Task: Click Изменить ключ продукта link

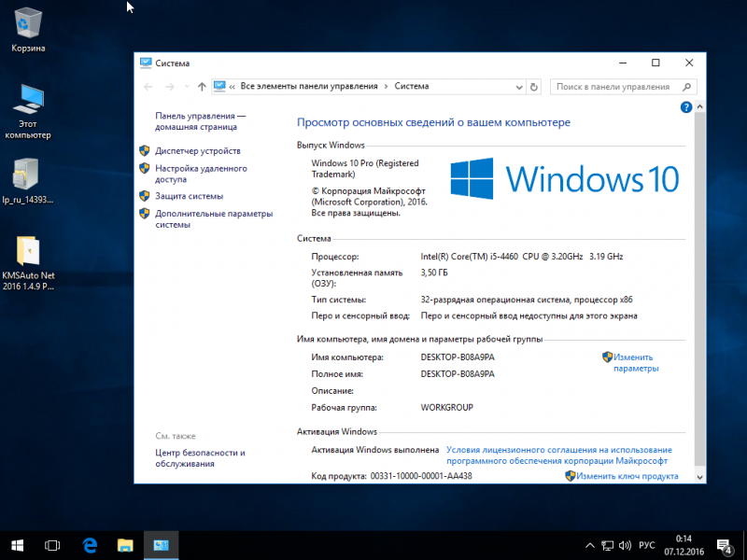Action: click(x=627, y=476)
